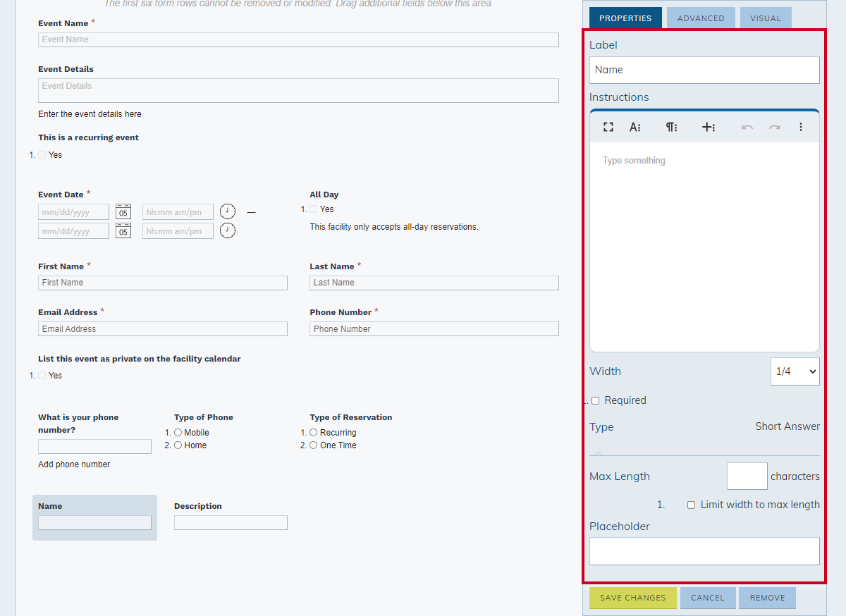The width and height of the screenshot is (846, 616).
Task: Click the Remove button
Action: 767,598
